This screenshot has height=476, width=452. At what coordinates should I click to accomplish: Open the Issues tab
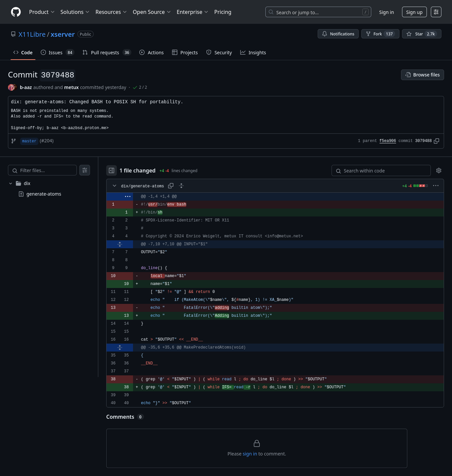point(57,53)
